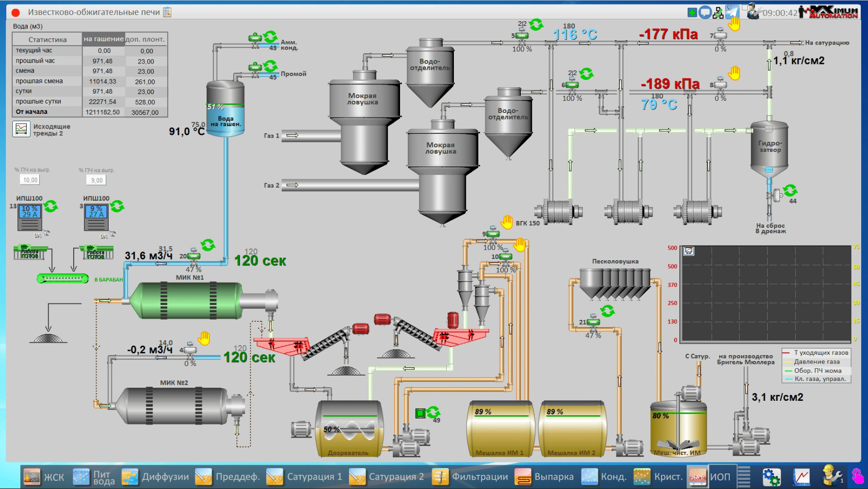The height and width of the screenshot is (489, 868).
Task: Click the blue chat bubble icon
Action: pos(705,13)
